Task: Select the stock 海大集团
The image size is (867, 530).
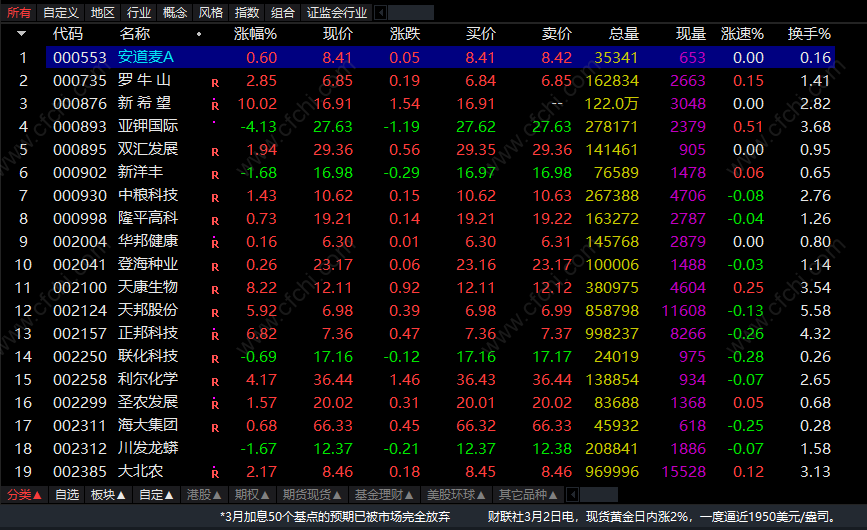Action: (148, 426)
